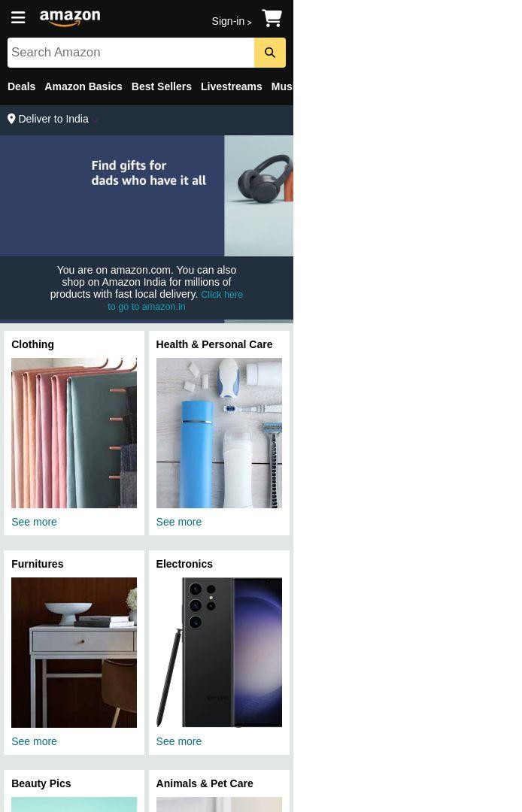Image resolution: width=522 pixels, height=812 pixels.
Task: Click the location pin icon
Action: coord(11,119)
